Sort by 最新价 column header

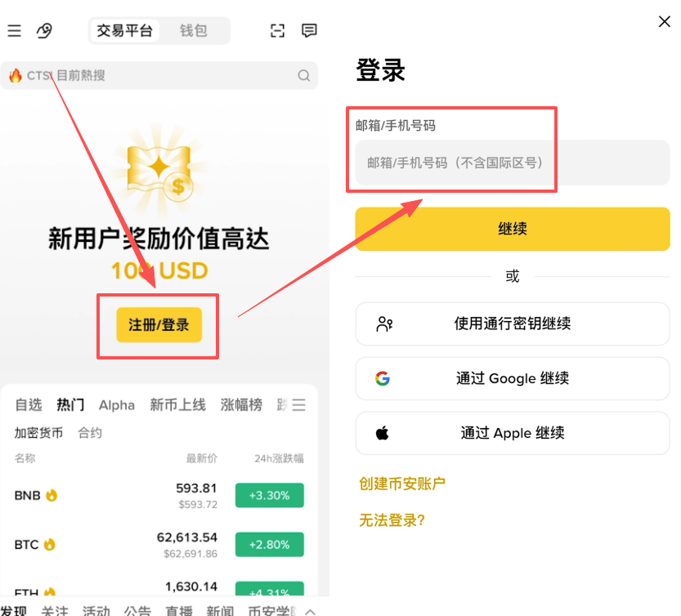click(x=201, y=458)
